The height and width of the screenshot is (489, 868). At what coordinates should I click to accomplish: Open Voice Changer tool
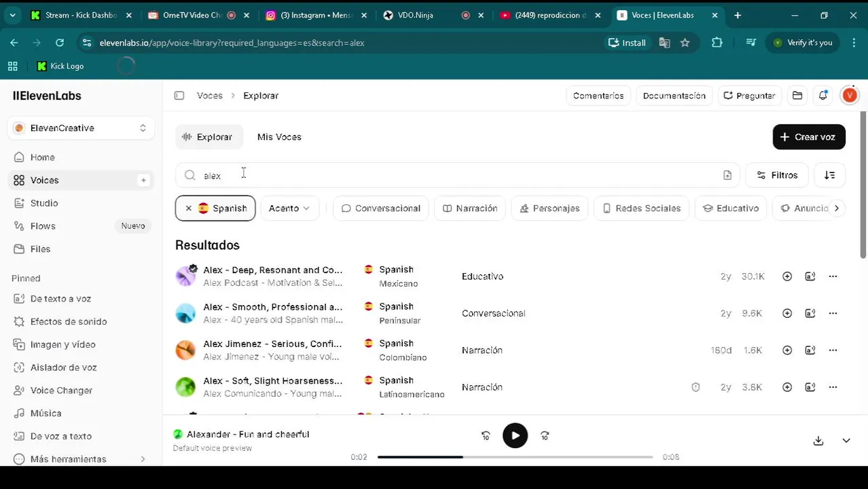tap(81, 391)
